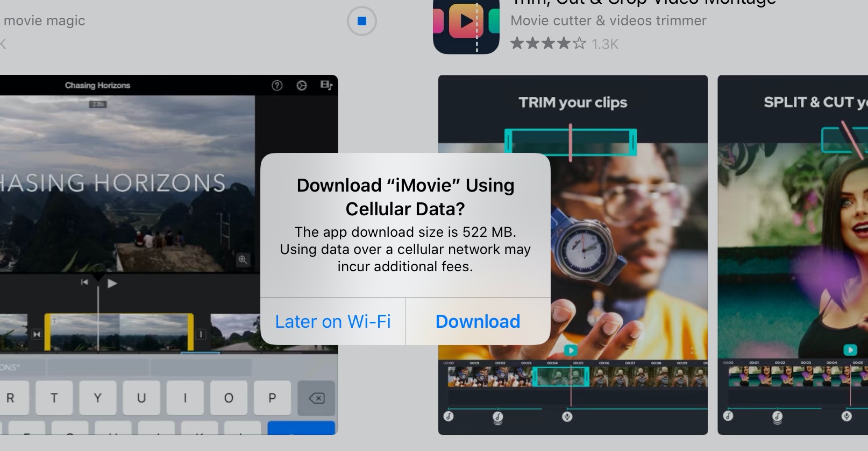Open the SPLIT & CUT screenshot
Viewport: 868px width, 451px height.
point(793,255)
